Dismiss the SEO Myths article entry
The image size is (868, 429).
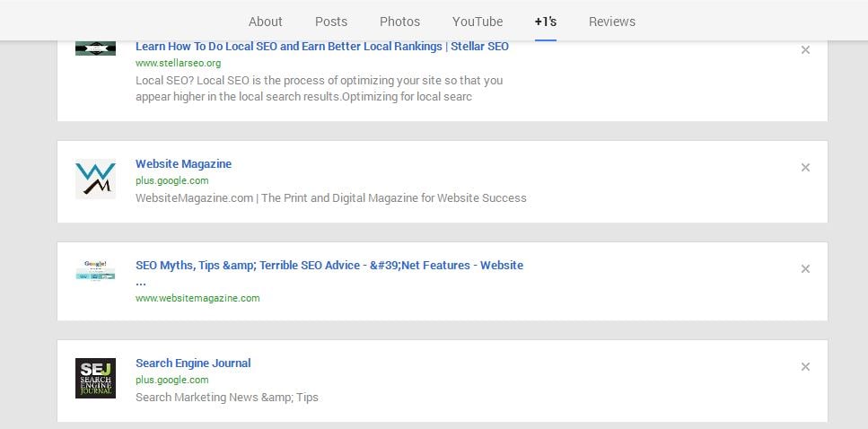805,269
